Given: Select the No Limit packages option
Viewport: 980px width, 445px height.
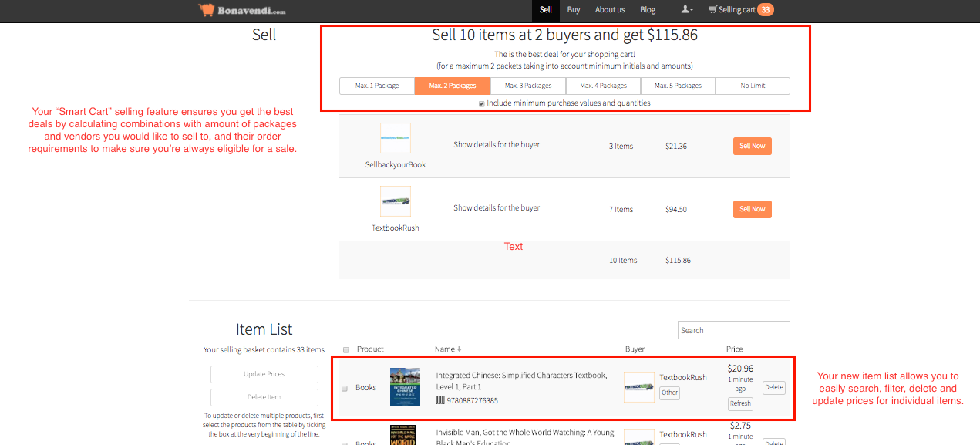Looking at the screenshot, I should click(753, 86).
